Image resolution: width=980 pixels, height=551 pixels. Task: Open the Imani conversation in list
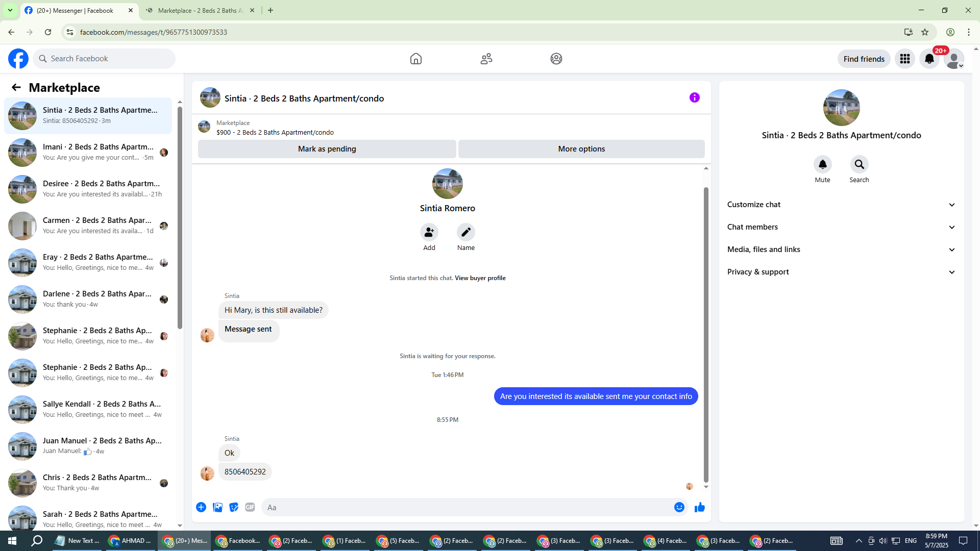[97, 152]
